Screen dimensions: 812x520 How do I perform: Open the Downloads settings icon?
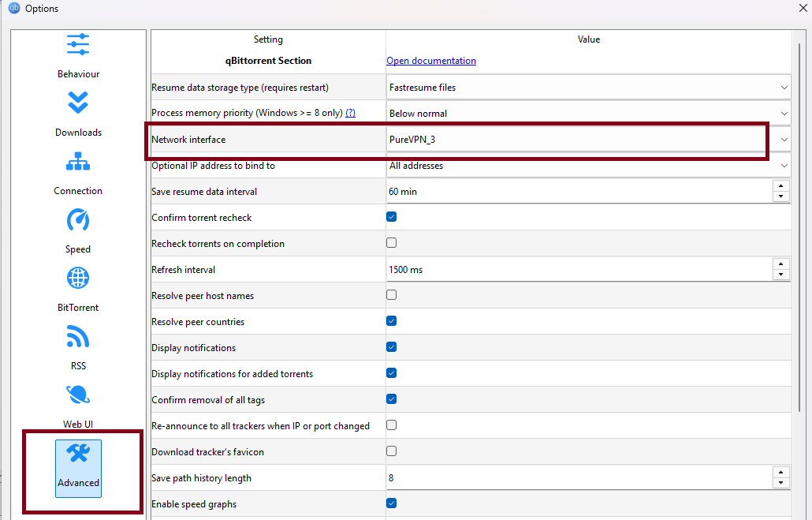tap(78, 103)
